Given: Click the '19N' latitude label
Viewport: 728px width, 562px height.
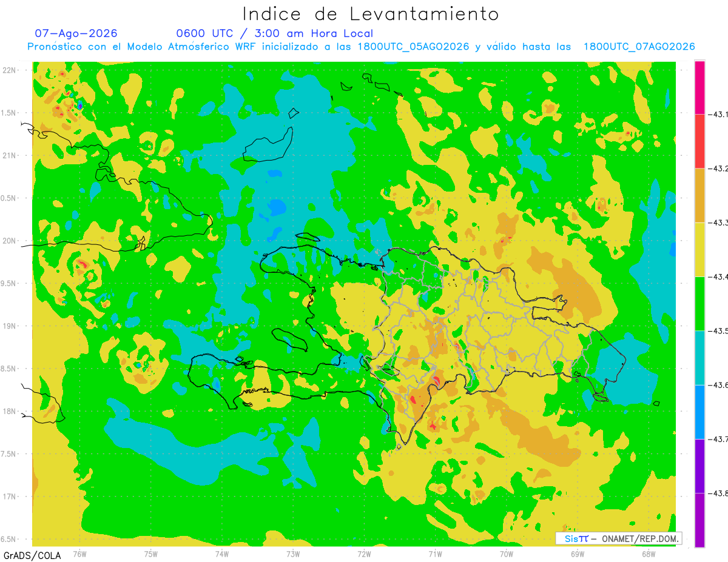Looking at the screenshot, I should pos(9,326).
